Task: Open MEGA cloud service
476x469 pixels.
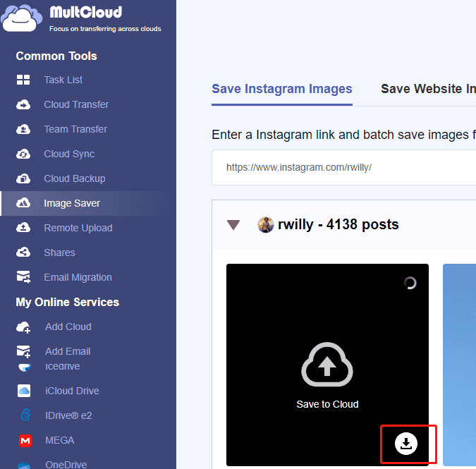Action: click(59, 440)
